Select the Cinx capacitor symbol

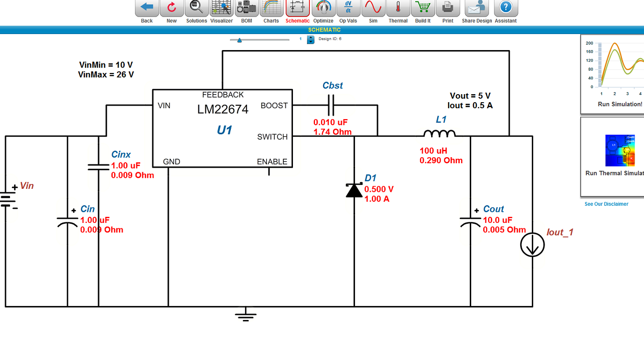[x=98, y=166]
